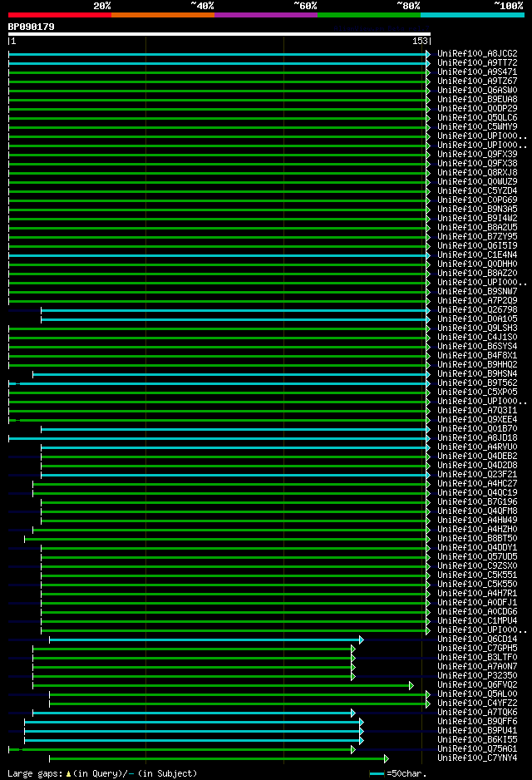This screenshot has height=780, width=532.
Task: Select the UniRef100_B9HSN4 label
Action: click(477, 374)
